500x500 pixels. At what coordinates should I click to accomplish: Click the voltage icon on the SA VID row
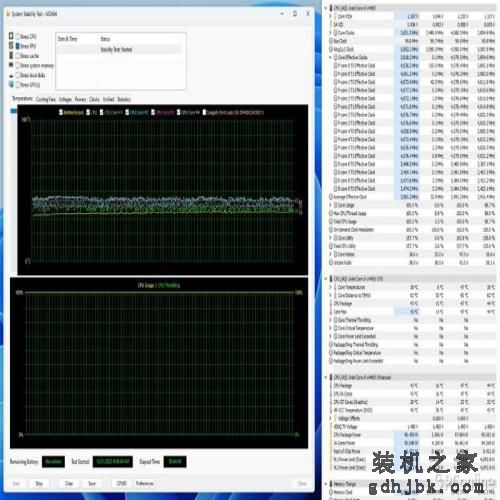click(x=331, y=25)
